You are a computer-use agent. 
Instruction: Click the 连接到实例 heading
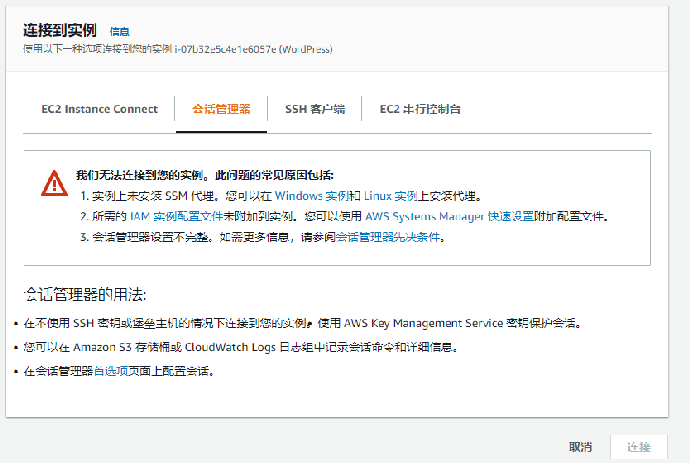pos(60,31)
